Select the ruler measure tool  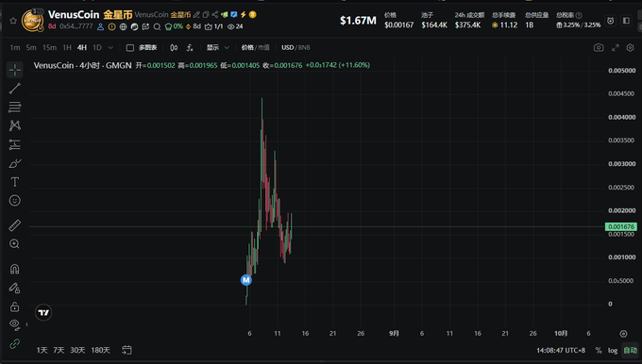(x=15, y=225)
